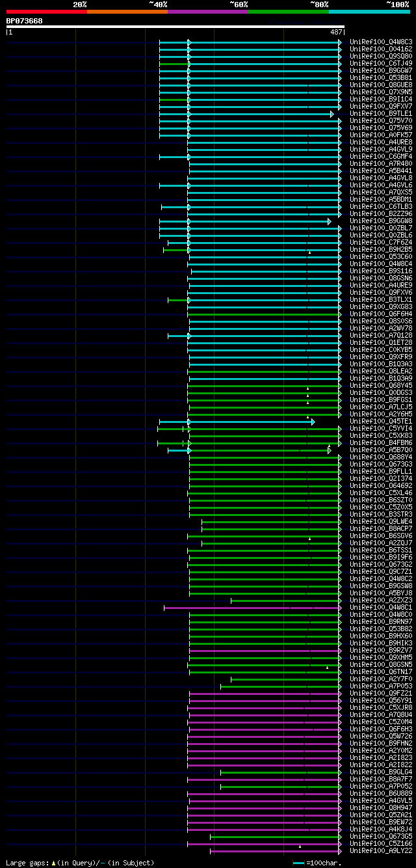
Task: Select hit label UniRef100_B2ZZ96
Action: (381, 213)
